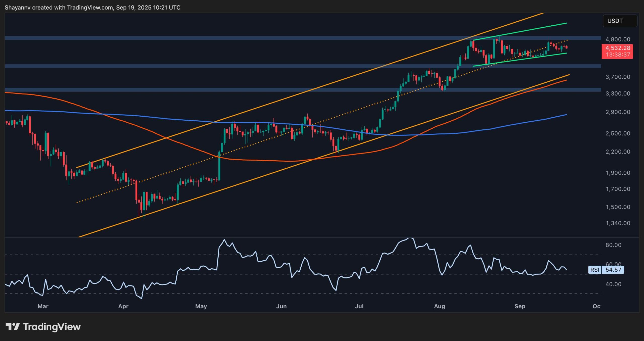Select the May label on the time axis
This screenshot has width=644, height=341.
click(201, 306)
